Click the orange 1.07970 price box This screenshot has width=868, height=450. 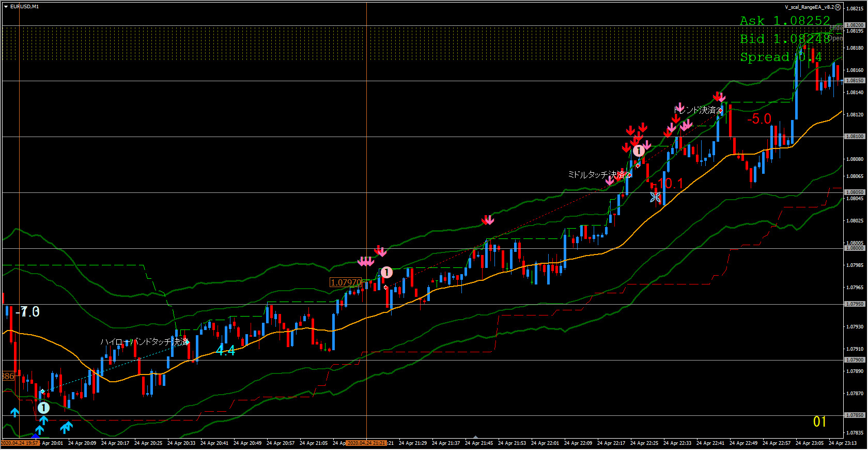coord(346,282)
